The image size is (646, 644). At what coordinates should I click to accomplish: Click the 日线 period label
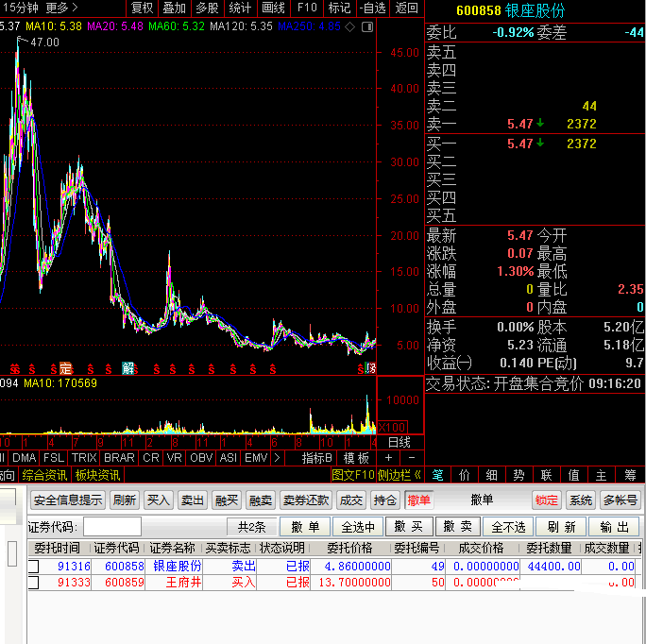click(399, 442)
